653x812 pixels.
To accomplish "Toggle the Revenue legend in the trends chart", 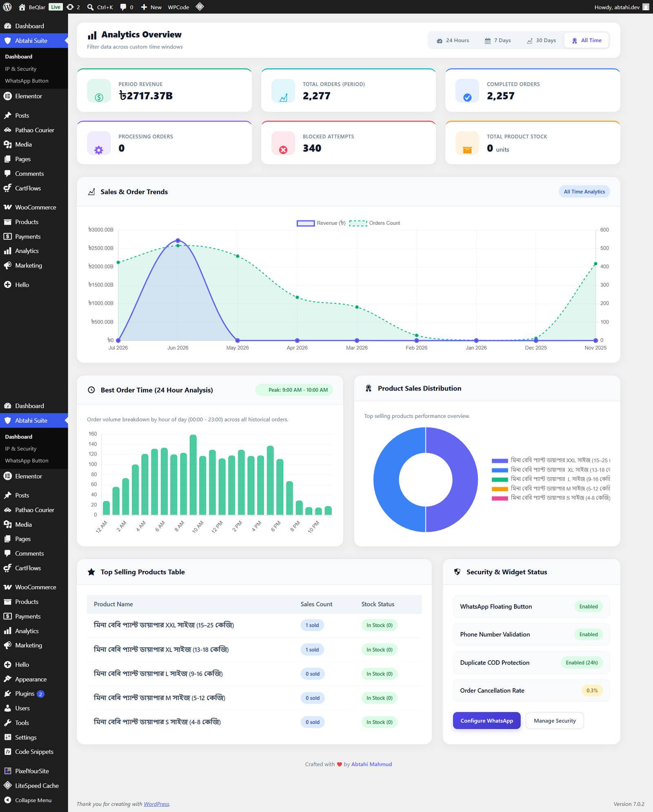I will tap(321, 223).
